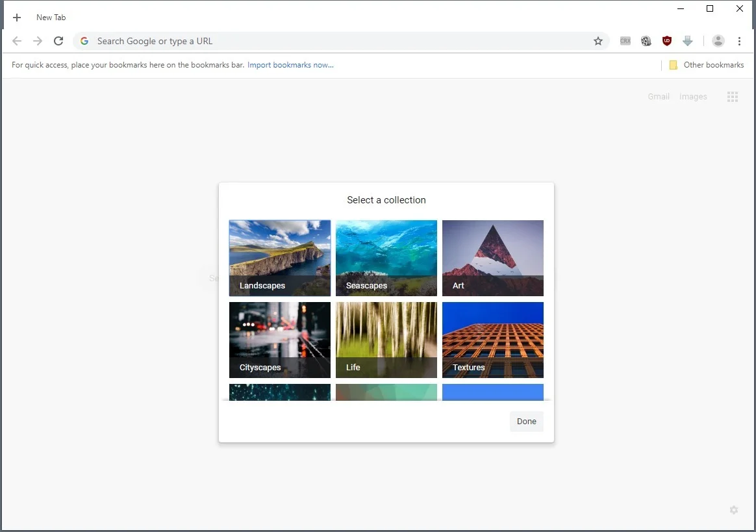Choose the Art collection
The width and height of the screenshot is (756, 532).
pyautogui.click(x=493, y=258)
